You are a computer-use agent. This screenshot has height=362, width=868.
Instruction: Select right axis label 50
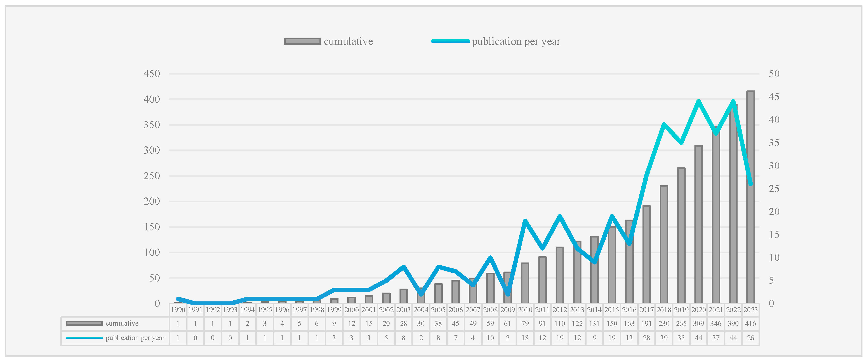coord(774,74)
